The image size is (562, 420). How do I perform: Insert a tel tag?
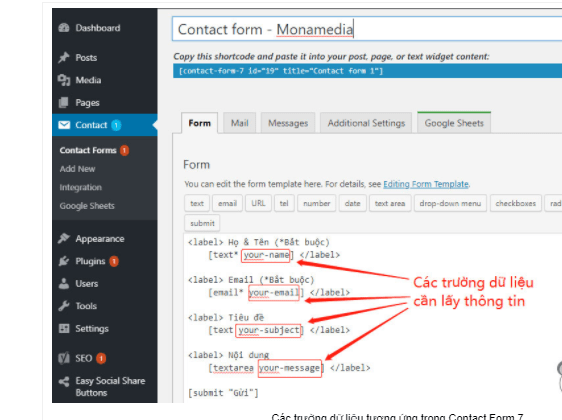coord(284,203)
